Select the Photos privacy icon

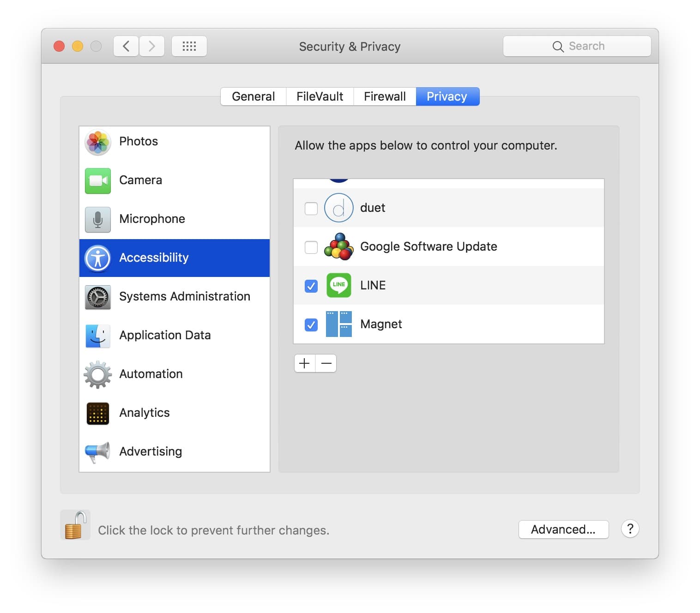click(x=97, y=143)
